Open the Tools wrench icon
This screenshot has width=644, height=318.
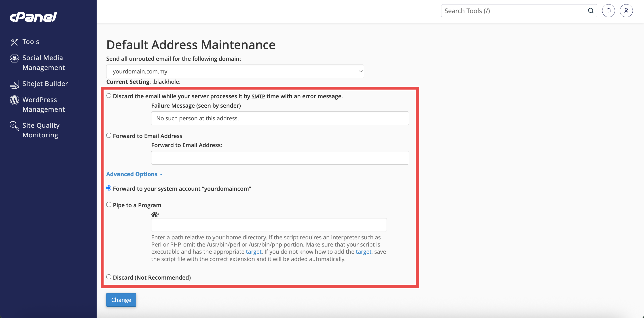point(14,42)
